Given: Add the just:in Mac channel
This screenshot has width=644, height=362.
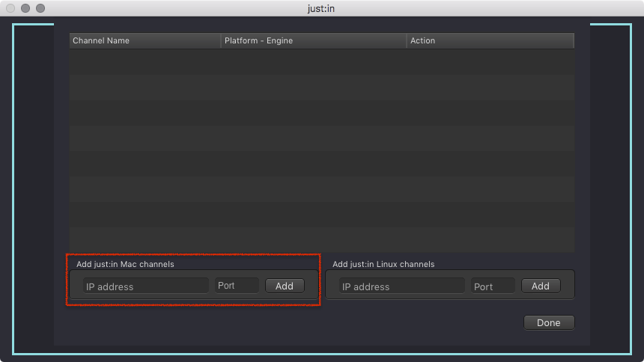Looking at the screenshot, I should click(x=285, y=286).
